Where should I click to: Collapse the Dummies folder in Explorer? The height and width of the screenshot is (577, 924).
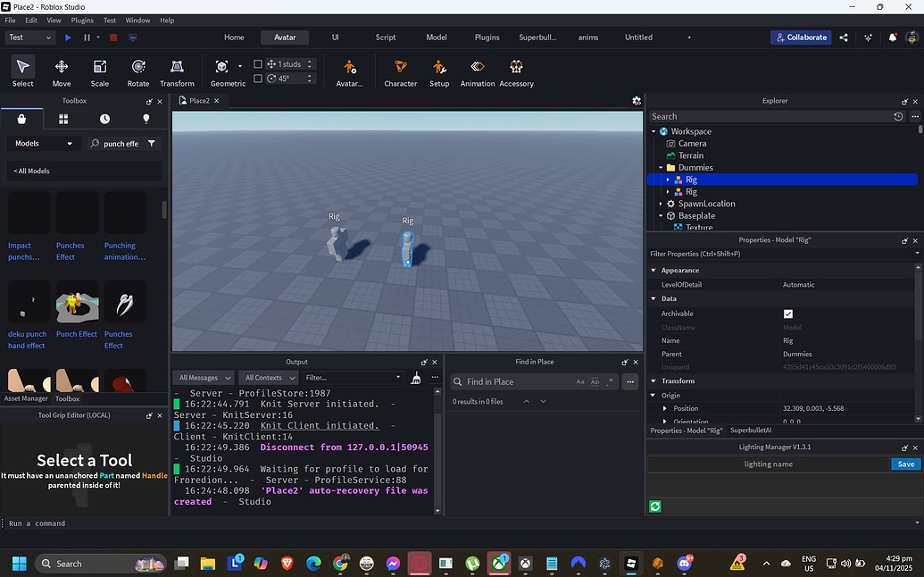(660, 167)
